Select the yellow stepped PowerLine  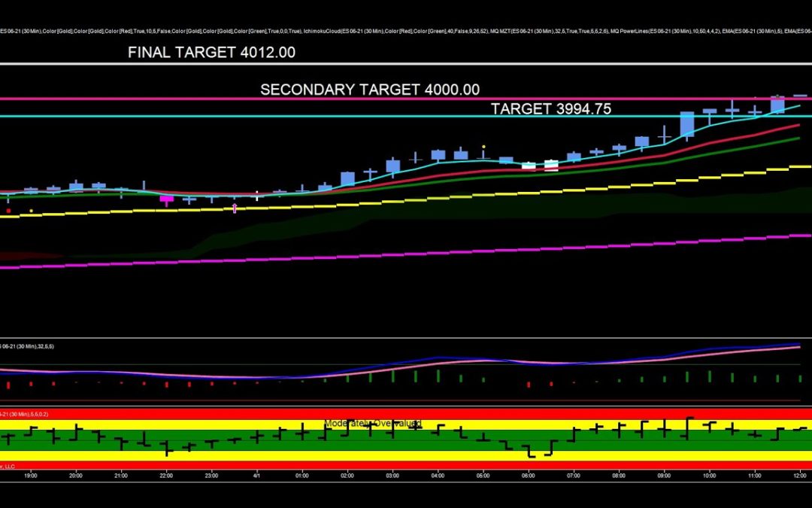(406, 201)
